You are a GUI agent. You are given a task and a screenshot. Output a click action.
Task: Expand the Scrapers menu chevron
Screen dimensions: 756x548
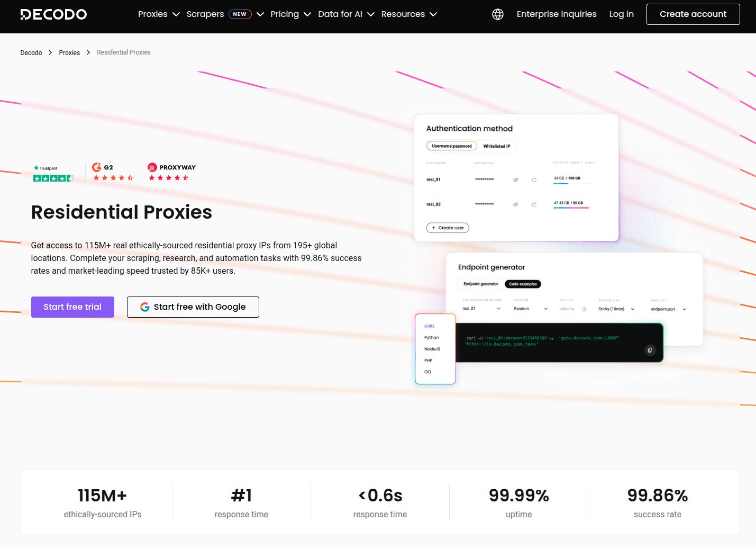260,14
